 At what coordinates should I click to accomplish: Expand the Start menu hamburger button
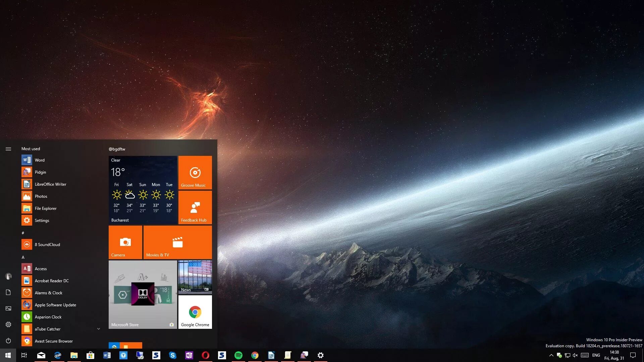point(8,149)
